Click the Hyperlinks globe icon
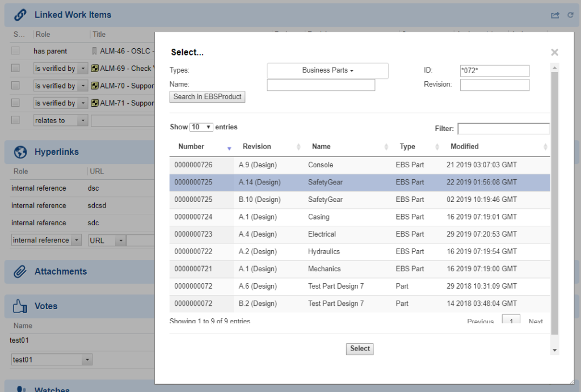The width and height of the screenshot is (581, 392). pos(20,152)
